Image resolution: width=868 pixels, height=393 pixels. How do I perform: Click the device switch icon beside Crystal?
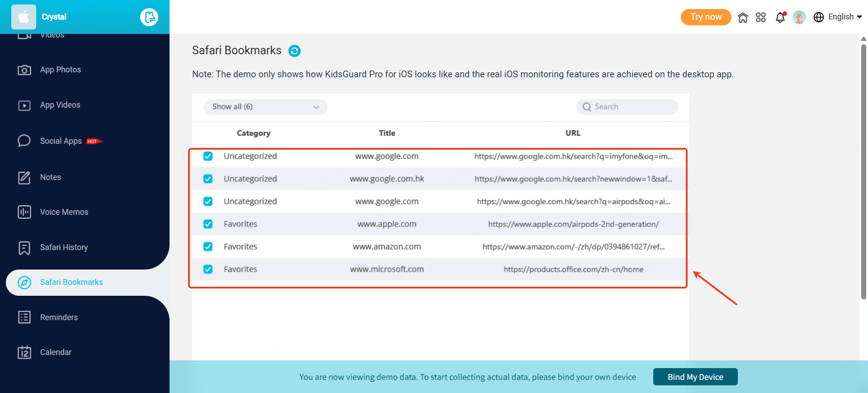(x=149, y=17)
